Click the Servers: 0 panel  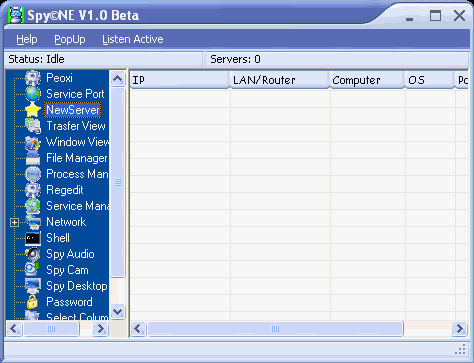pyautogui.click(x=336, y=59)
